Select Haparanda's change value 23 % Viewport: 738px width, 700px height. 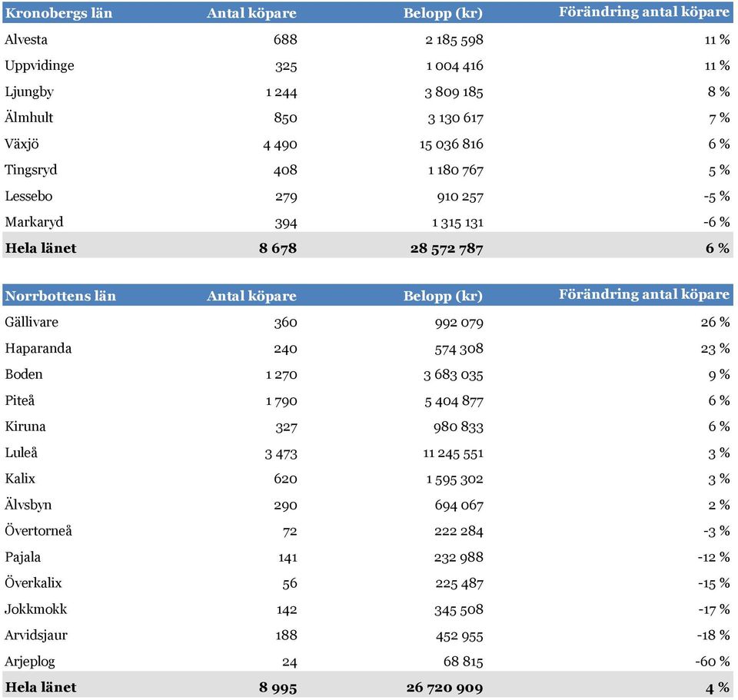pos(715,349)
